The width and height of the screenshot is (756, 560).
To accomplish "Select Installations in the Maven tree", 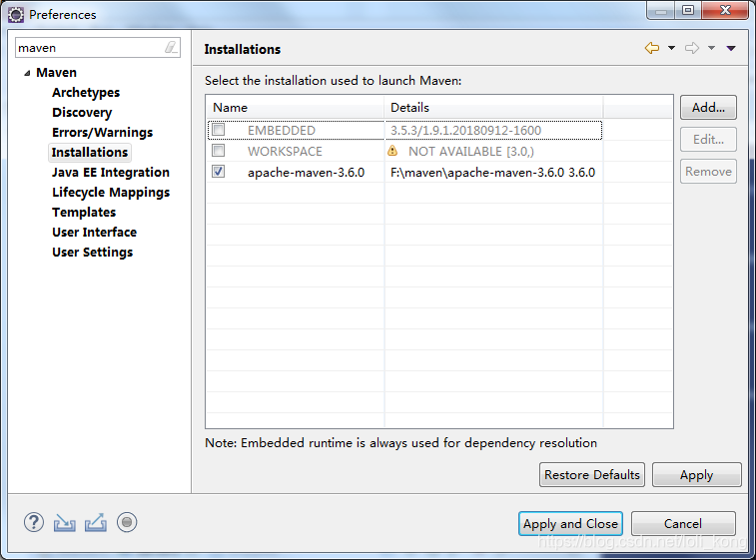I will (x=90, y=153).
